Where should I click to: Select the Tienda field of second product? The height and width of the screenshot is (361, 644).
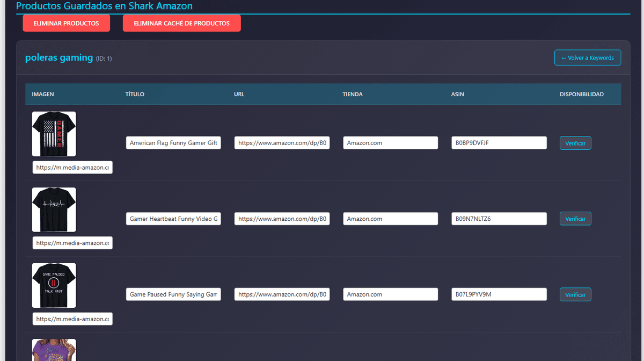coord(390,219)
